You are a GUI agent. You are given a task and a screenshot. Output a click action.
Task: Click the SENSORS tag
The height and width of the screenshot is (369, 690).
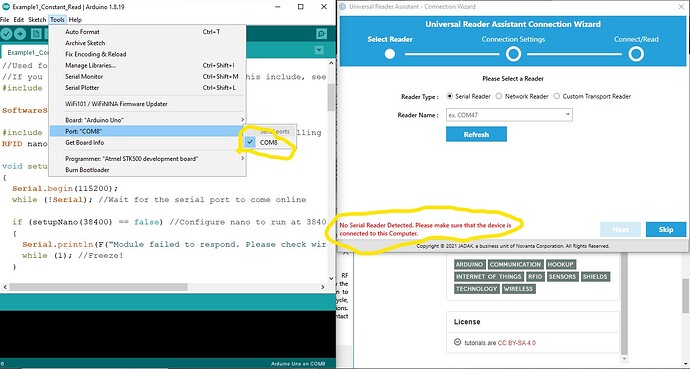click(562, 277)
